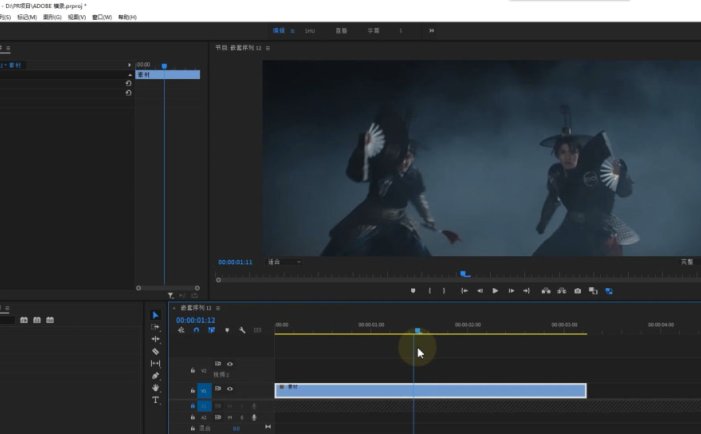Open the 窗口(W) menu
This screenshot has height=434, width=701.
(101, 17)
